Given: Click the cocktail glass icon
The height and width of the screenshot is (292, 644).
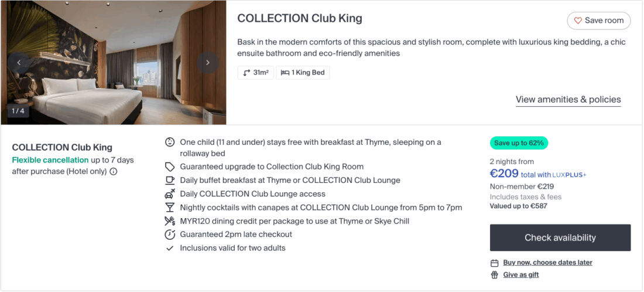Looking at the screenshot, I should click(170, 208).
